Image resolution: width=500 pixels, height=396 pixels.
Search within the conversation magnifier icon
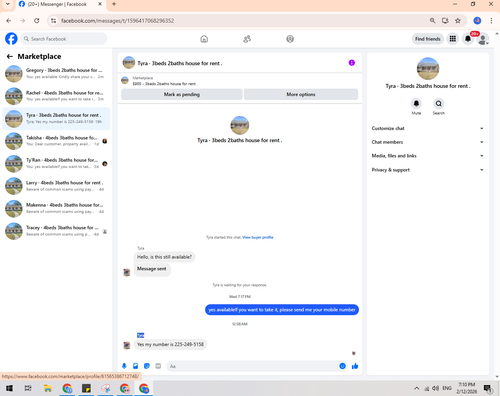(x=439, y=104)
